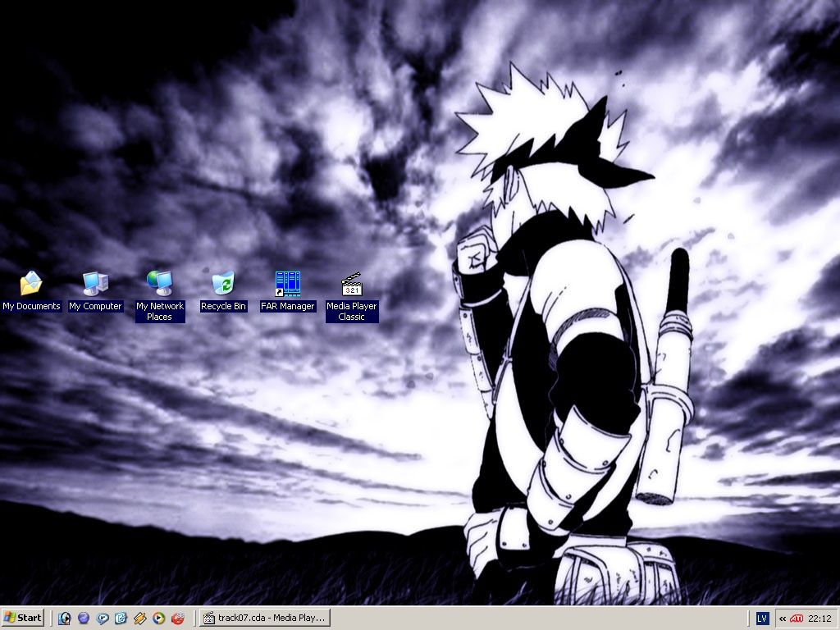Click the first quick launch speaker-disc icon
Image resolution: width=840 pixels, height=630 pixels.
(x=64, y=619)
